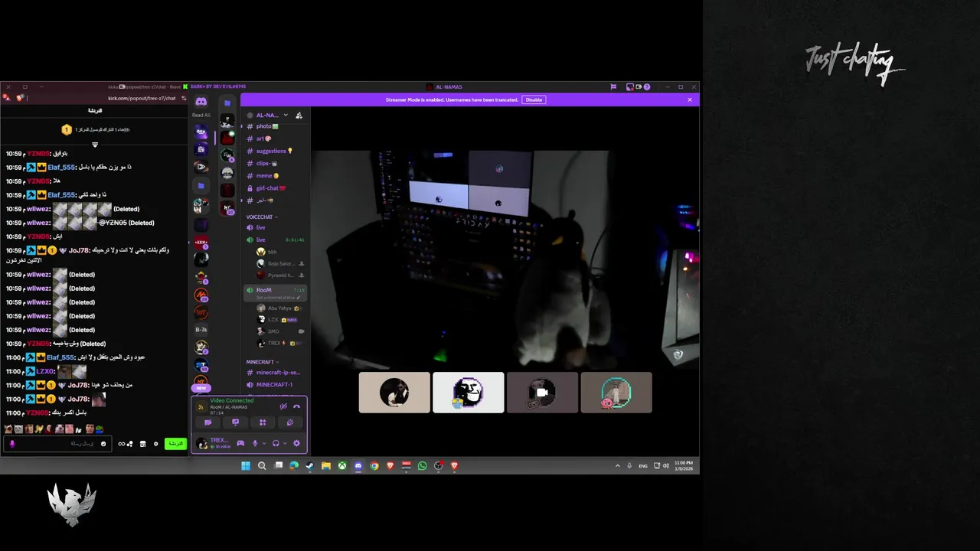Collapse the VOICECHAT category
980x551 pixels.
[262, 217]
